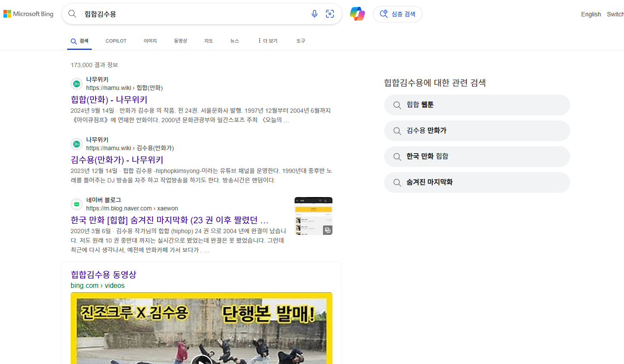Click the 173,000 결과 정보 text
Screen dimensions: 624x364
pyautogui.click(x=94, y=65)
